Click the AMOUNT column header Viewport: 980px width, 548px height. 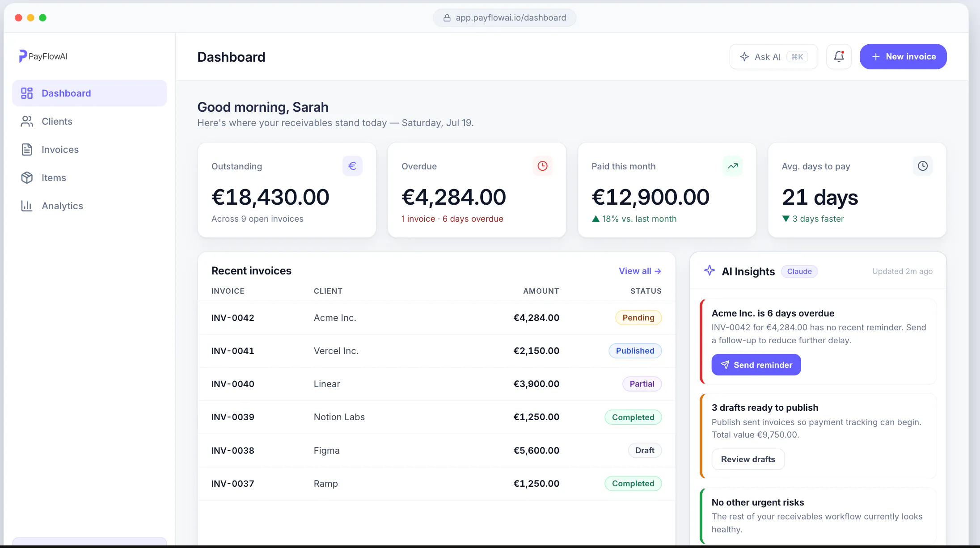pyautogui.click(x=541, y=291)
